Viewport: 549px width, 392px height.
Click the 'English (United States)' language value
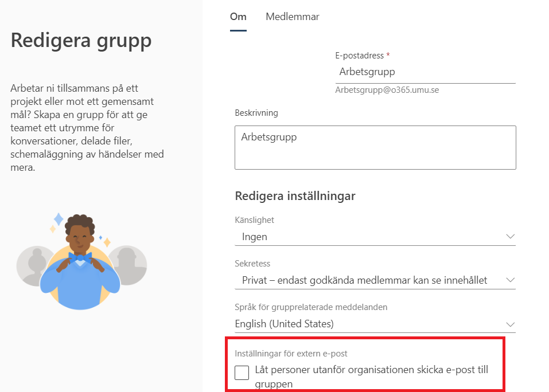(284, 324)
